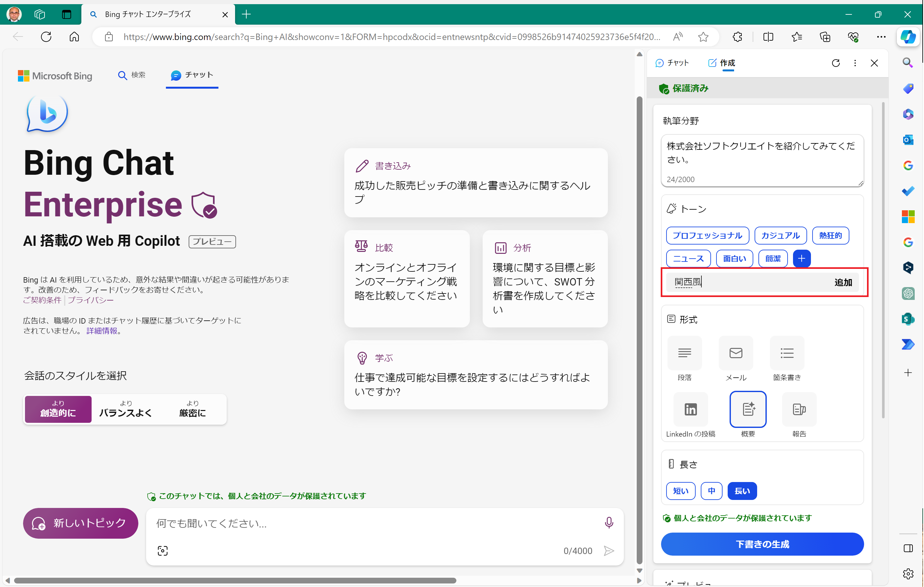The image size is (924, 587).
Task: Select the Bing チャット エンタープライズ browser tab
Action: click(x=158, y=15)
